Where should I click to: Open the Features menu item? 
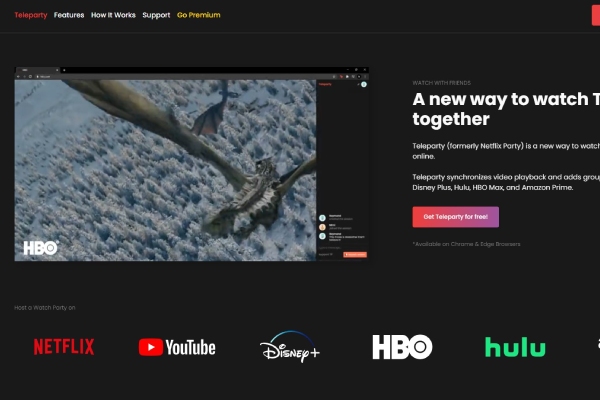pyautogui.click(x=69, y=15)
